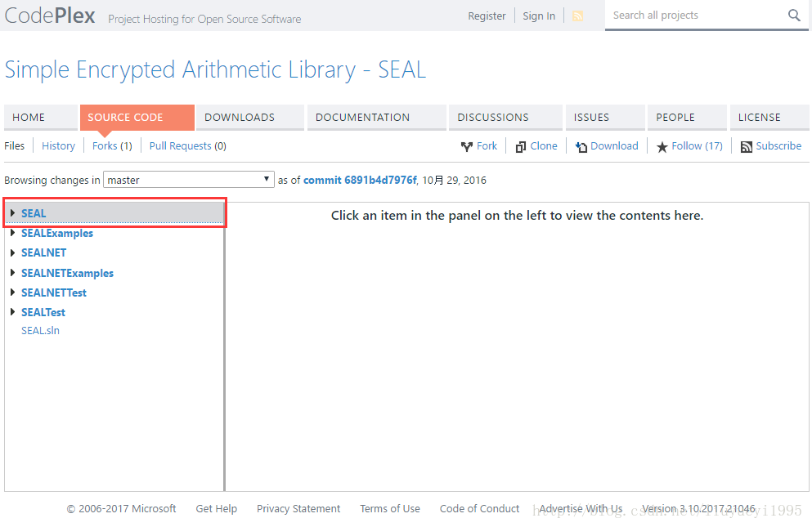Click the search magnifier icon

click(x=793, y=15)
